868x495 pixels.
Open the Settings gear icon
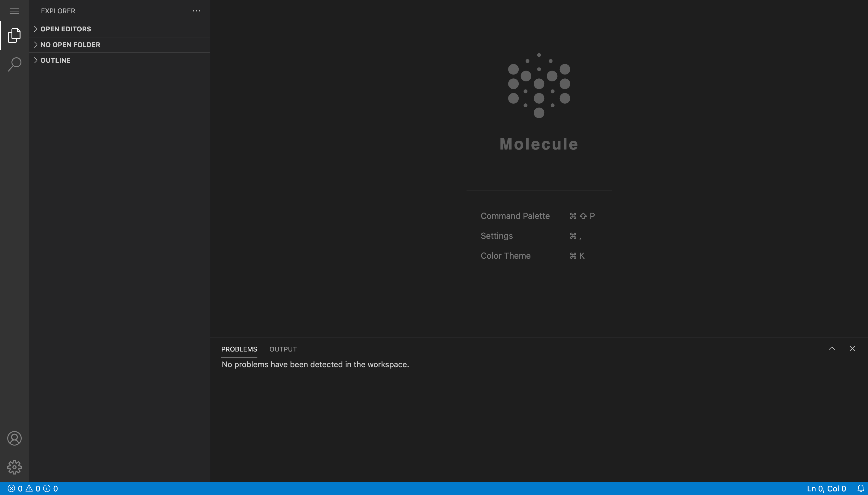(14, 467)
